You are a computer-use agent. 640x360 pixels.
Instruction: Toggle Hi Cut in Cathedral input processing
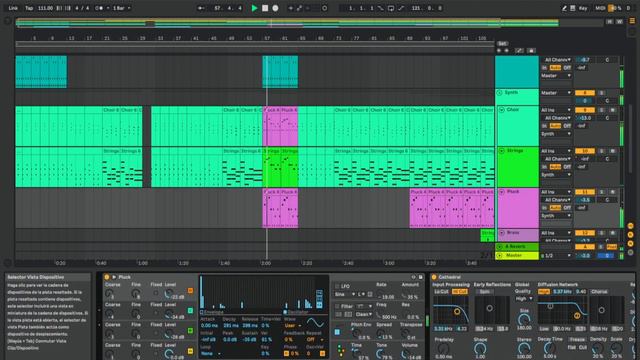coord(460,291)
